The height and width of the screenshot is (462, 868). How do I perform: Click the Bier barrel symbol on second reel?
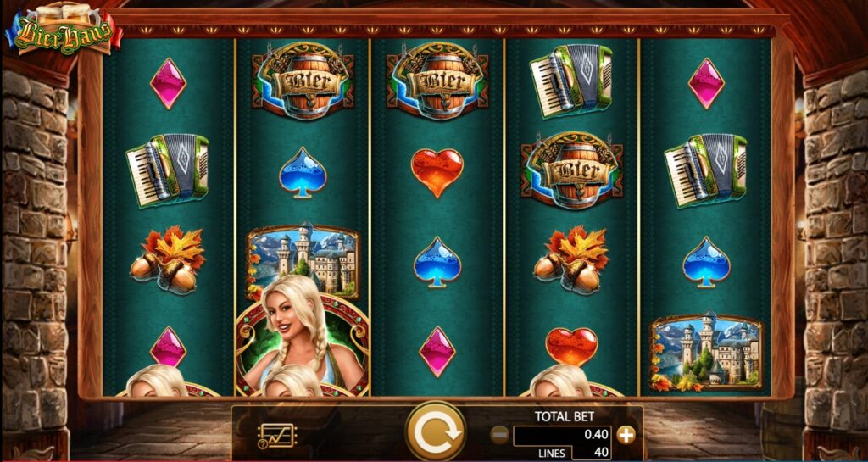coord(303,81)
